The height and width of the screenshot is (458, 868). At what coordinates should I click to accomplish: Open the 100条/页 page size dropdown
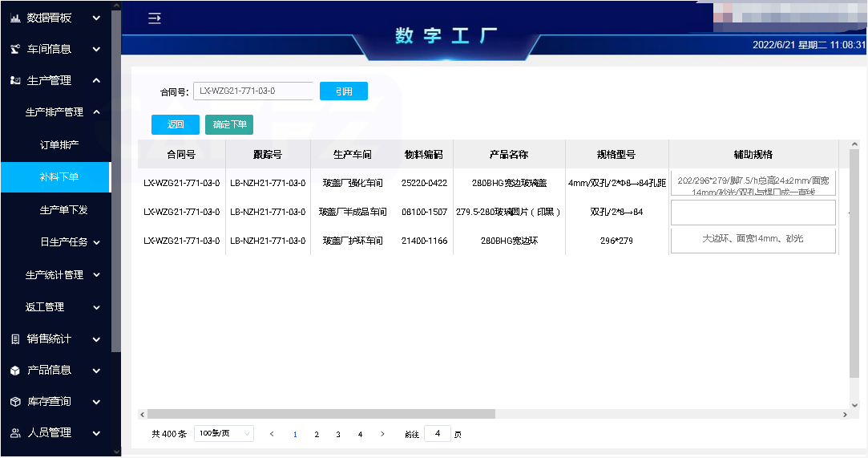(224, 434)
